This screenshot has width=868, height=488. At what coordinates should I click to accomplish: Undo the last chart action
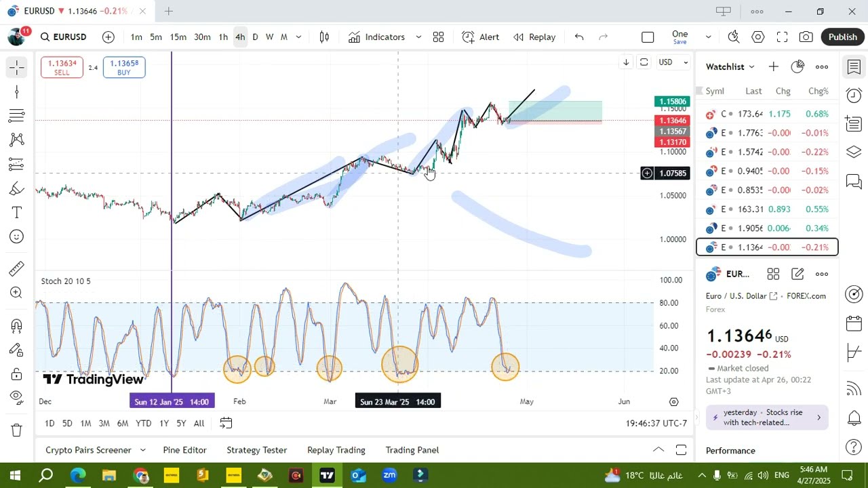[579, 37]
